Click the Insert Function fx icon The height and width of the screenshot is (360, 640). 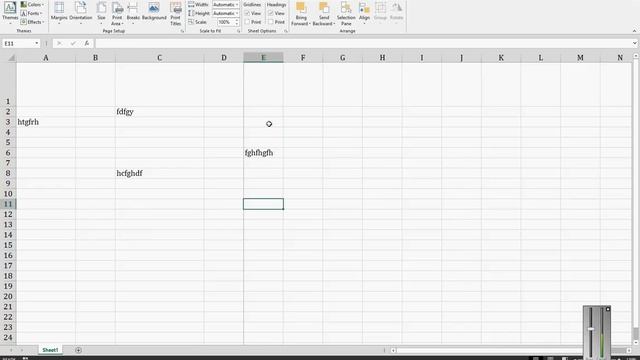tap(87, 43)
